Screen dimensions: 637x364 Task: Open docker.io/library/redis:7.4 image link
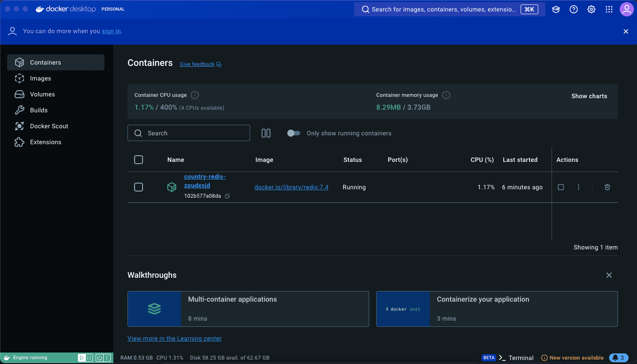tap(291, 187)
